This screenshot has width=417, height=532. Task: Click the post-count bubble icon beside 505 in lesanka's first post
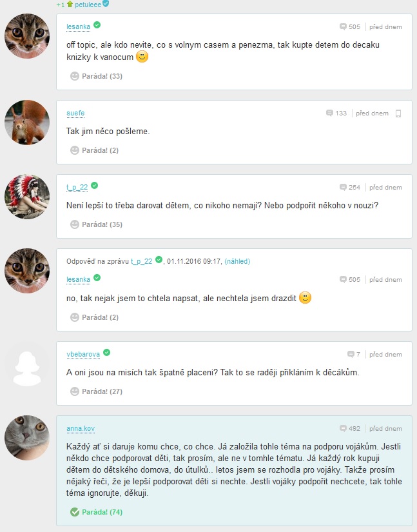pos(343,26)
